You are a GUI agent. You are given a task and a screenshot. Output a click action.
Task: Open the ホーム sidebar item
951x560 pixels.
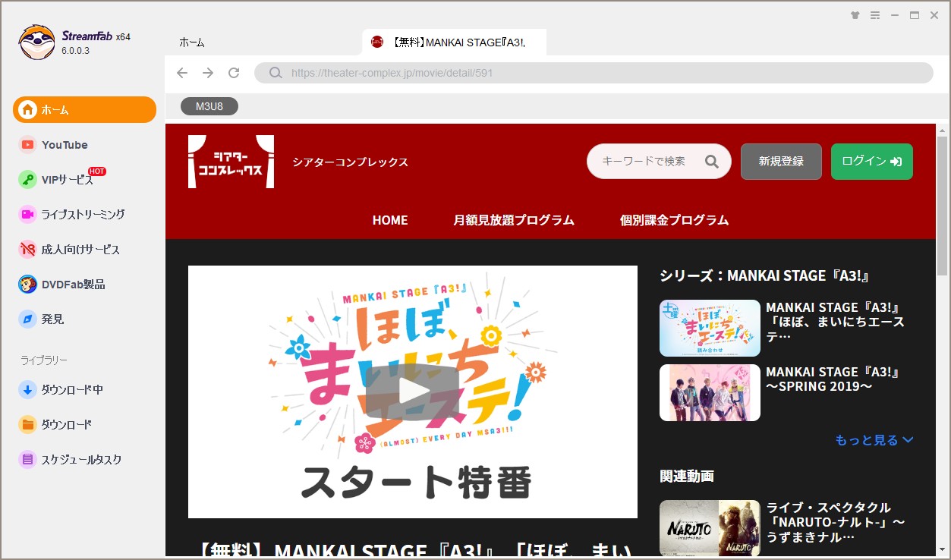point(84,109)
